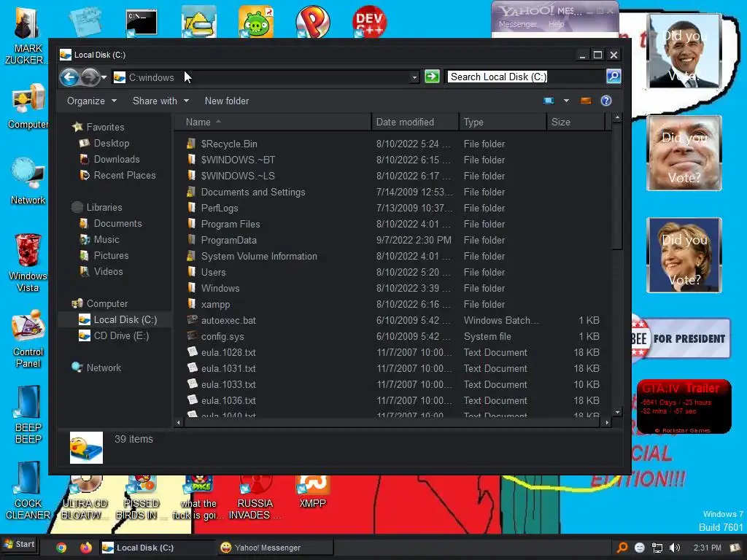Viewport: 747px width, 560px height.
Task: Open recent locations dropdown arrow
Action: (x=104, y=77)
